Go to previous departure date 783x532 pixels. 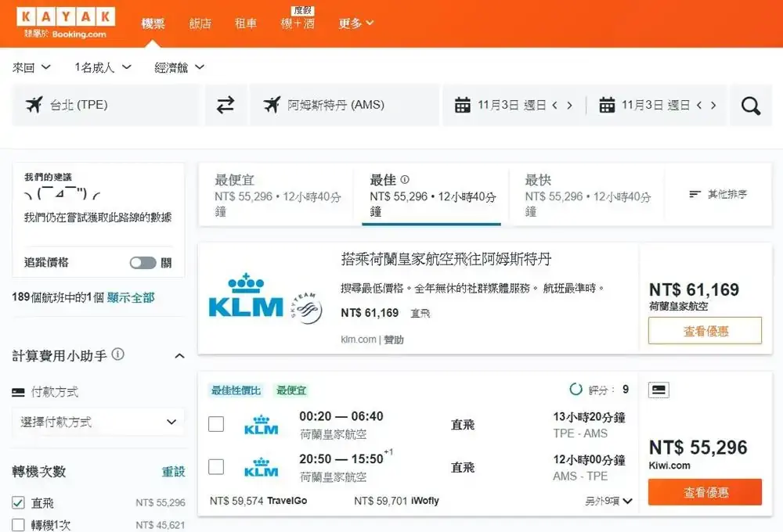(x=555, y=106)
